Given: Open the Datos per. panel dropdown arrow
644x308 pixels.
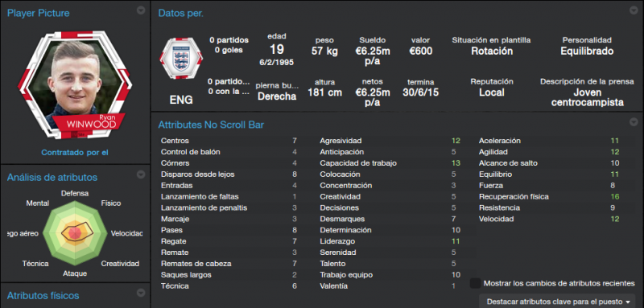Looking at the screenshot, I should click(633, 10).
